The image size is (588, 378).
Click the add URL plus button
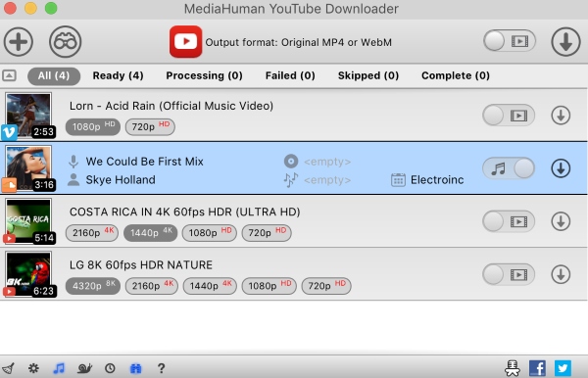point(19,41)
